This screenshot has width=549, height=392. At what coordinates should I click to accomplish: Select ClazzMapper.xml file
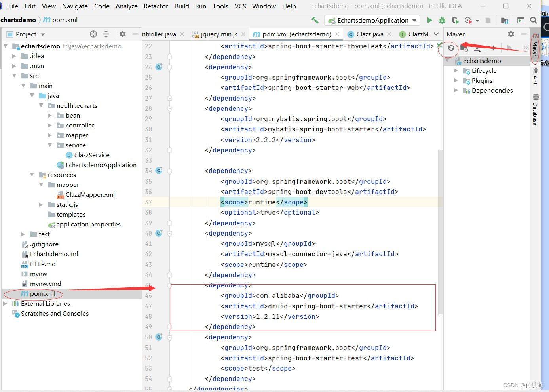pyautogui.click(x=85, y=194)
